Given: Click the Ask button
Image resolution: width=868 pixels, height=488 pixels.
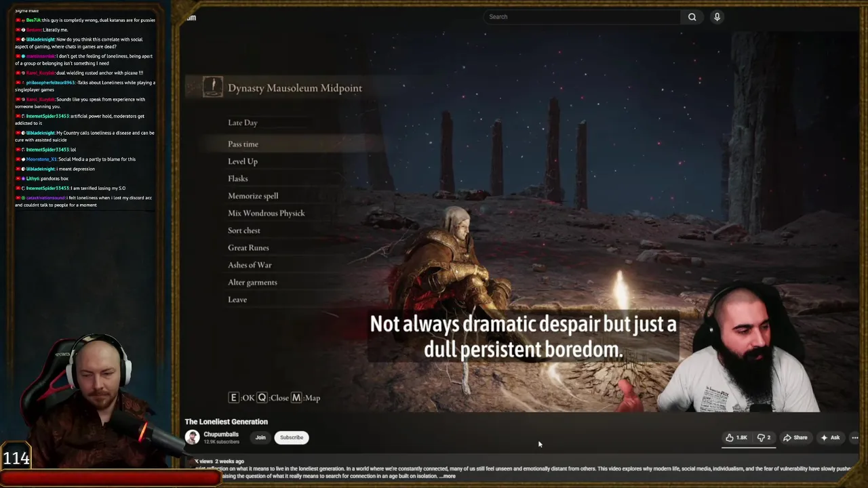Looking at the screenshot, I should pyautogui.click(x=830, y=438).
